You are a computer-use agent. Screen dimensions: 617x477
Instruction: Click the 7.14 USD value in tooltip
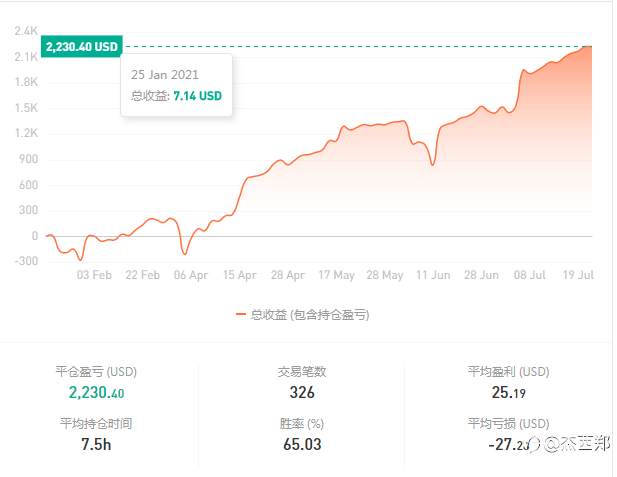[x=198, y=96]
